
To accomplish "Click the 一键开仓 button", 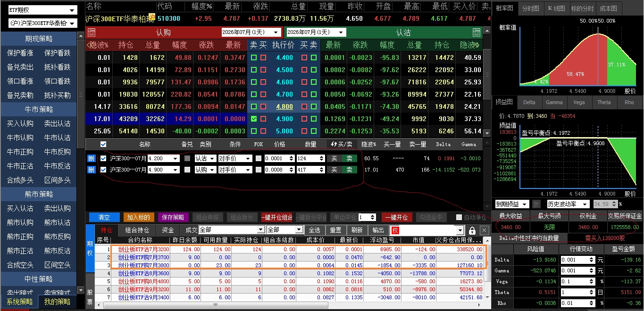I will click(x=397, y=217).
